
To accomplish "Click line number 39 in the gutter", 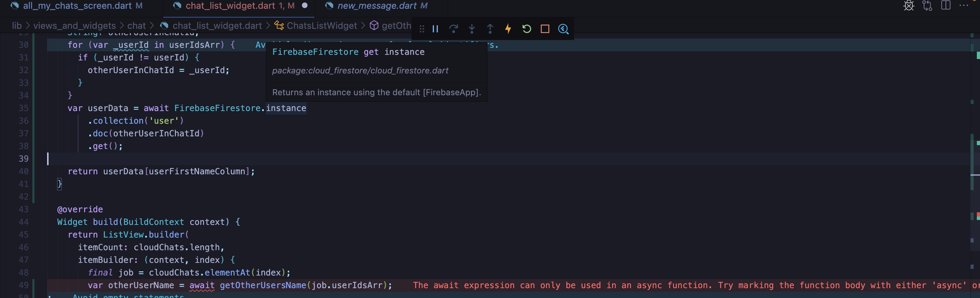I will [x=24, y=159].
